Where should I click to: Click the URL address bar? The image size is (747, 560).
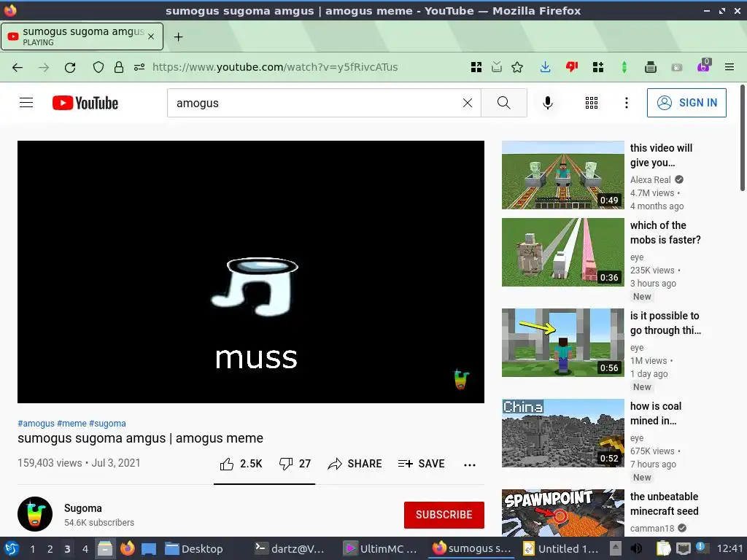(305, 67)
